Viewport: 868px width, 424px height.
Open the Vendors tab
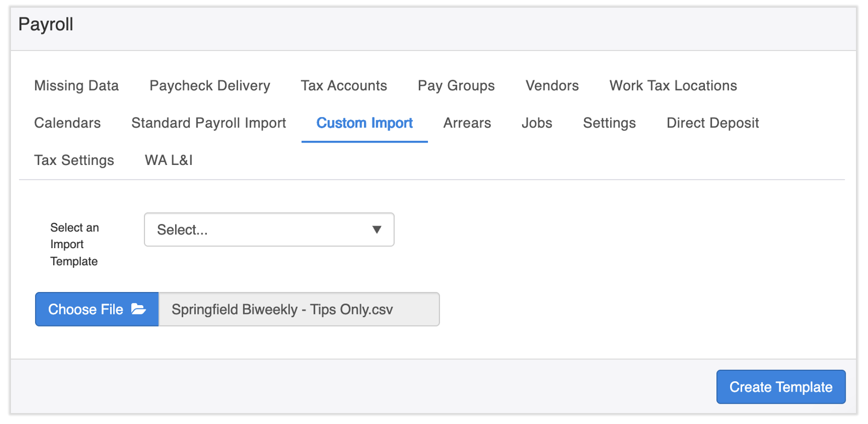tap(552, 86)
